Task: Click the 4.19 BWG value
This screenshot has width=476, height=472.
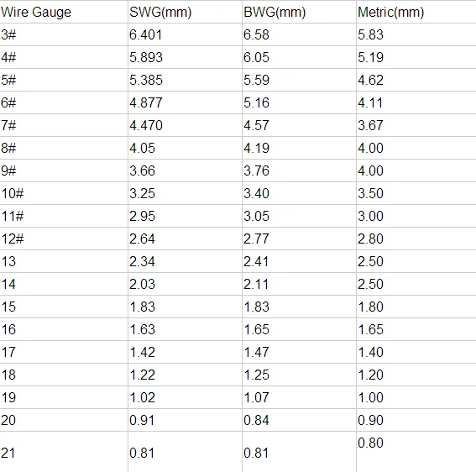Action: [256, 148]
